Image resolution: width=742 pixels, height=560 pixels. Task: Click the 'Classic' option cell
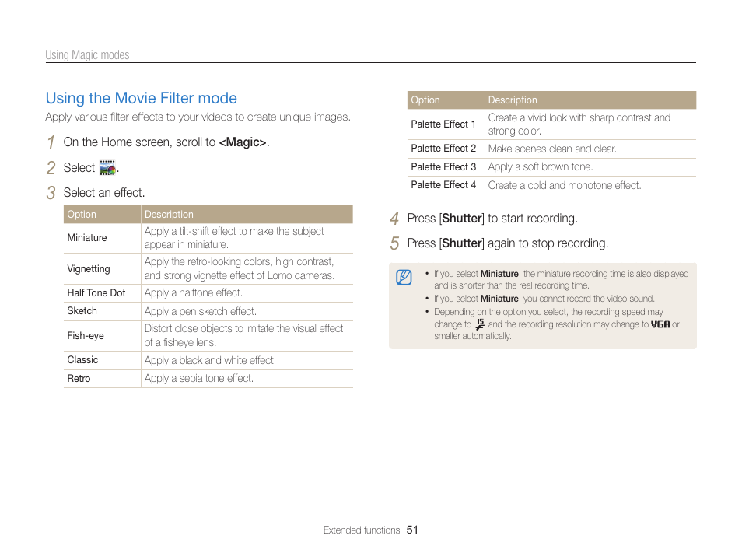pos(102,360)
